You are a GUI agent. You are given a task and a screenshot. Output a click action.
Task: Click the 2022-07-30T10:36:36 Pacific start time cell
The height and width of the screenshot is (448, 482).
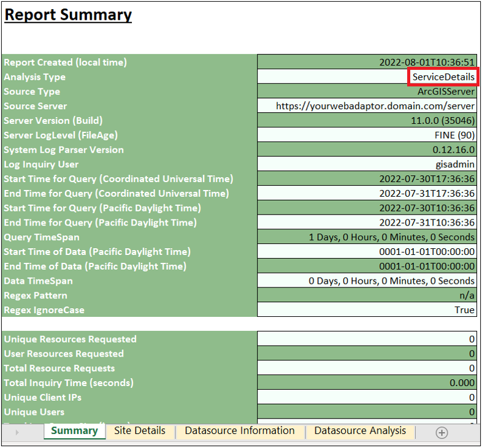pyautogui.click(x=367, y=208)
